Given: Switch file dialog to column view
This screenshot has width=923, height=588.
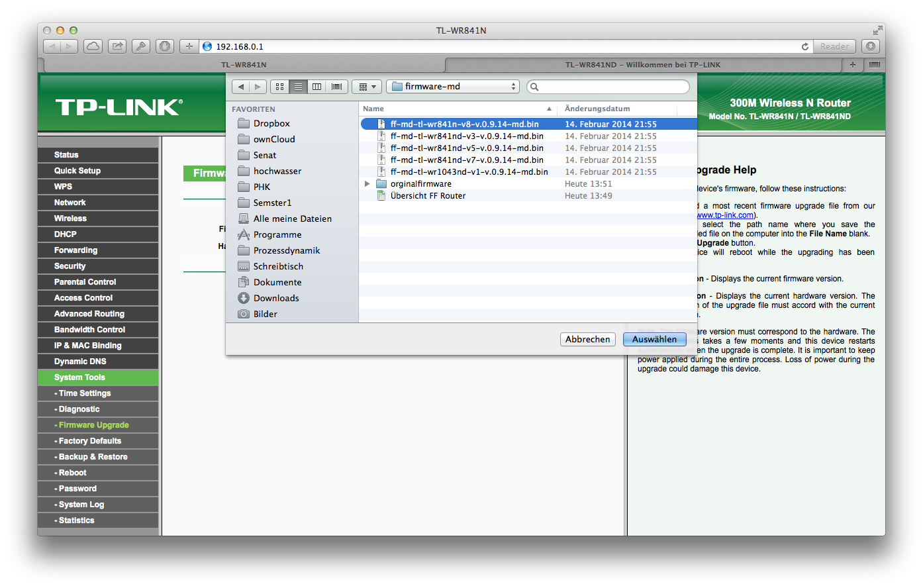Looking at the screenshot, I should (317, 87).
